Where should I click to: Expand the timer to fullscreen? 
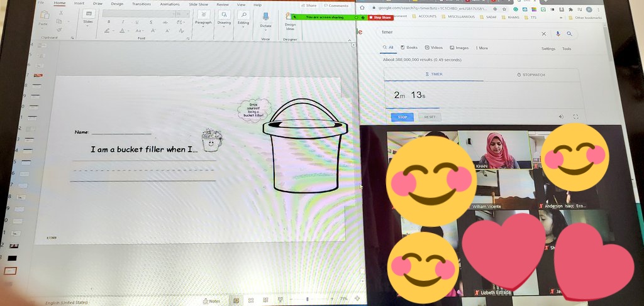[575, 117]
